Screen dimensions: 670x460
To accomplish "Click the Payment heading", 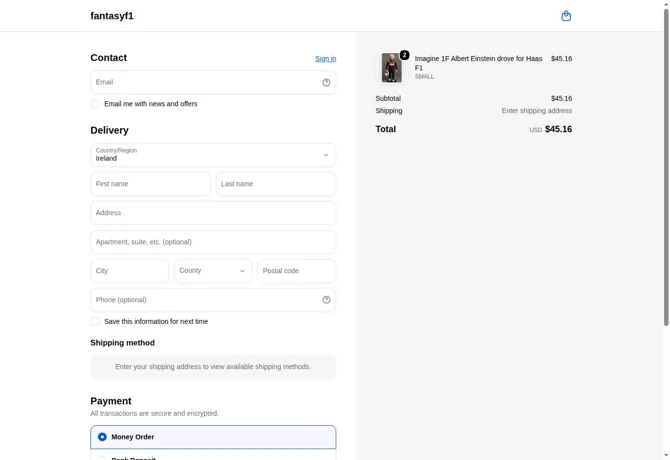I will tap(111, 401).
